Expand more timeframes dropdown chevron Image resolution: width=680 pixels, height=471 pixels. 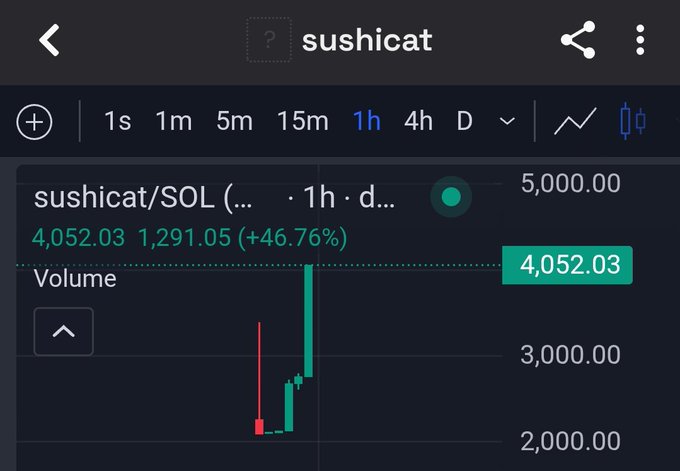tap(507, 121)
